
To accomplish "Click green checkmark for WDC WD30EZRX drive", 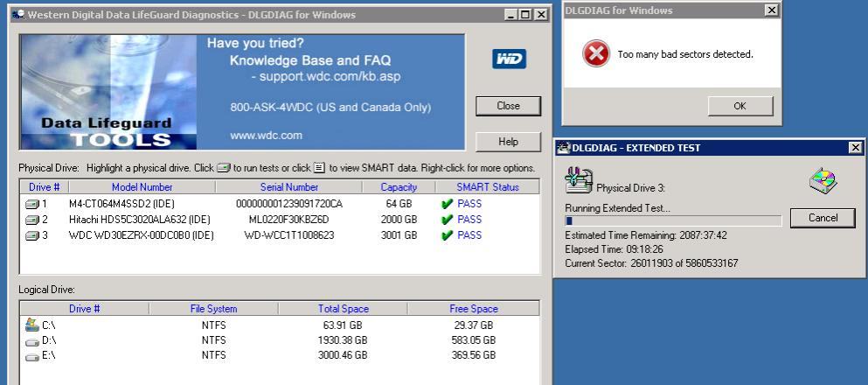I will [448, 235].
